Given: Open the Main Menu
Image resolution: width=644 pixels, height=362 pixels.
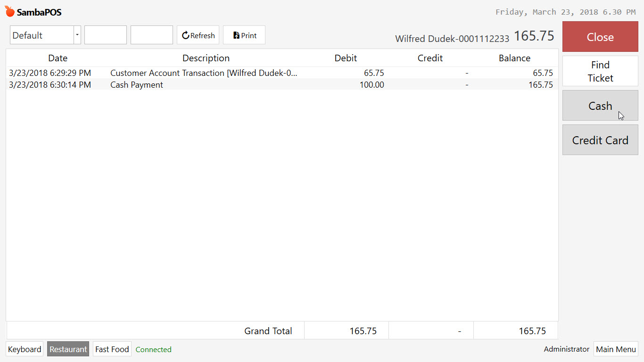Looking at the screenshot, I should click(x=616, y=349).
